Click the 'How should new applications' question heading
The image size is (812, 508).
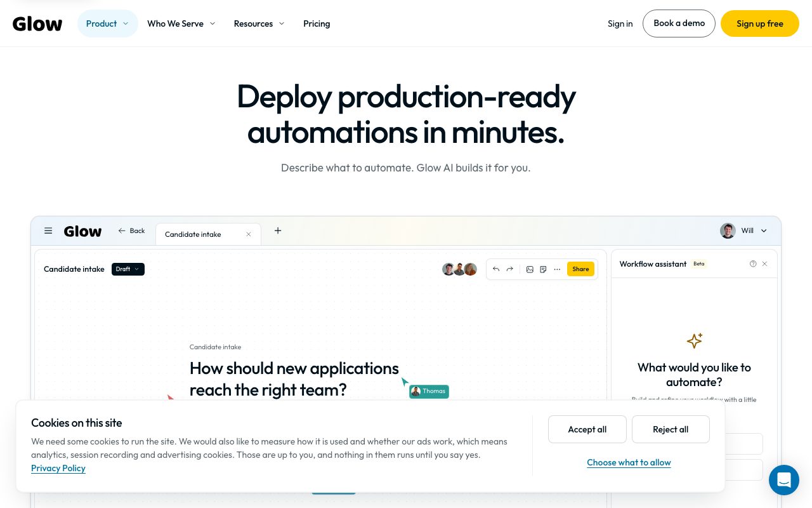294,379
